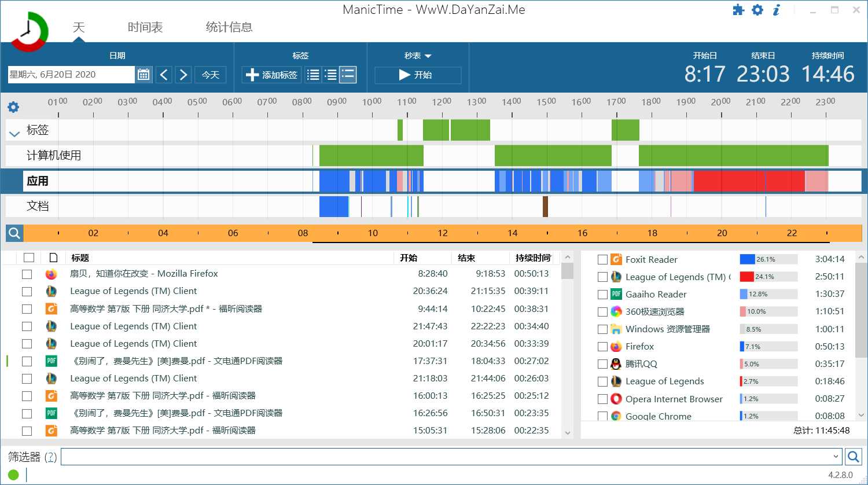Select first tag list view icon
The image size is (868, 485).
click(x=313, y=74)
